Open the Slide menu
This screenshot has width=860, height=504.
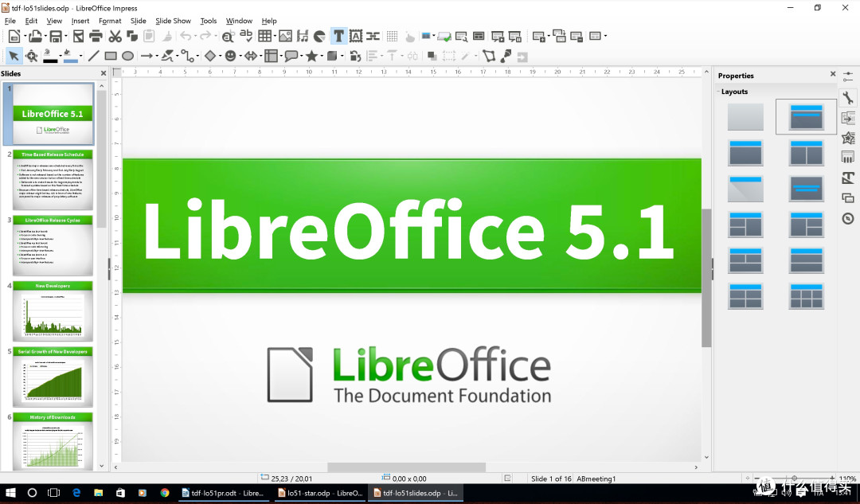(139, 21)
